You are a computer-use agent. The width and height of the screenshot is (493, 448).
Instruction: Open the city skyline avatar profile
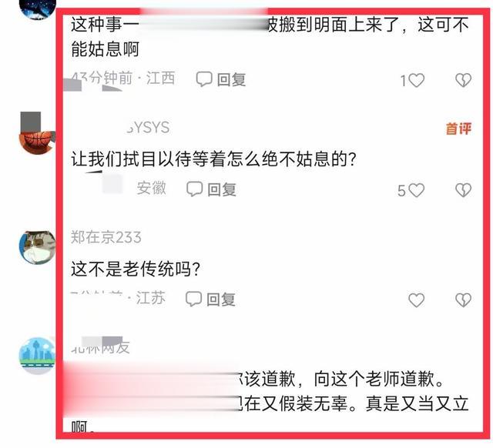click(x=37, y=356)
